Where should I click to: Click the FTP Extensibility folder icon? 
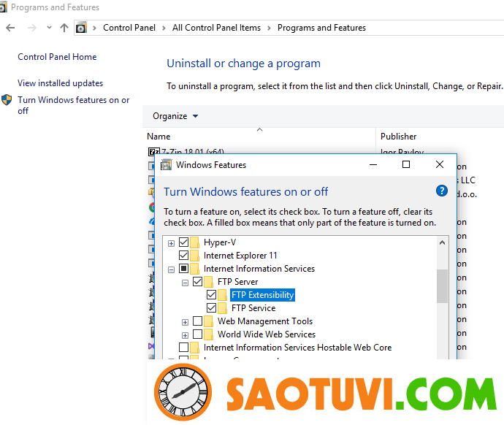point(222,295)
